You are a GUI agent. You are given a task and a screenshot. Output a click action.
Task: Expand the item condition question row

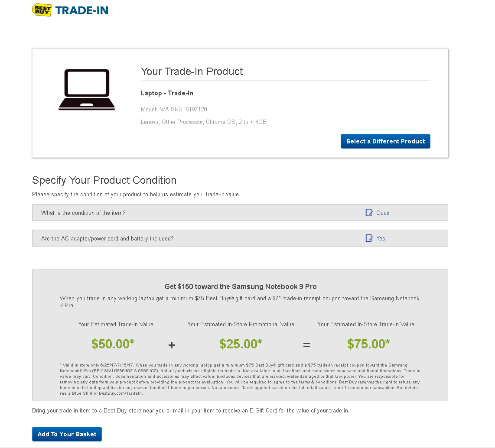pos(240,213)
